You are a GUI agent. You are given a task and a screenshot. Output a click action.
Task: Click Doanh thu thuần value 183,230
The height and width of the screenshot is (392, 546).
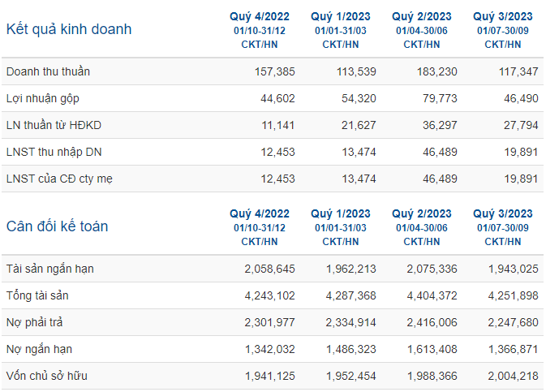(437, 71)
